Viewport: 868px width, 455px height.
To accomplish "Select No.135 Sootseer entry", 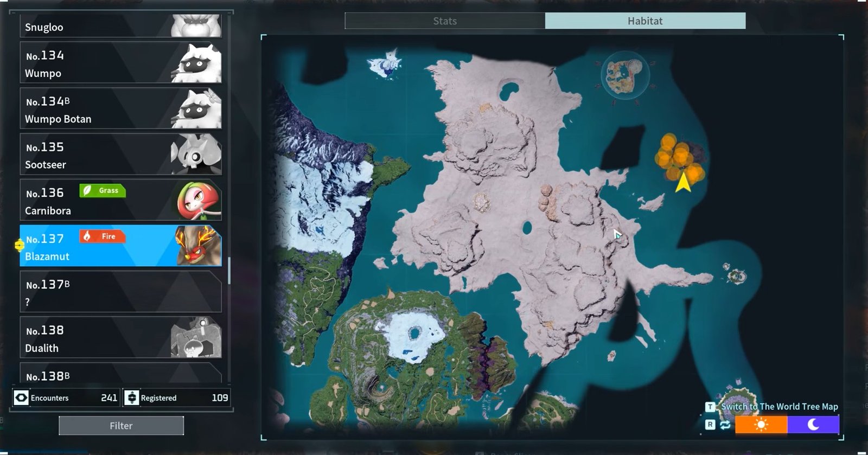I will [x=120, y=155].
